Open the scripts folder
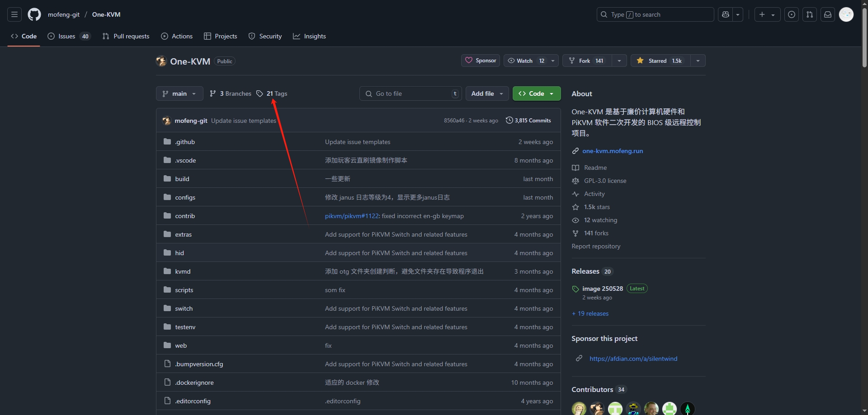Viewport: 868px width, 415px height. (x=184, y=290)
